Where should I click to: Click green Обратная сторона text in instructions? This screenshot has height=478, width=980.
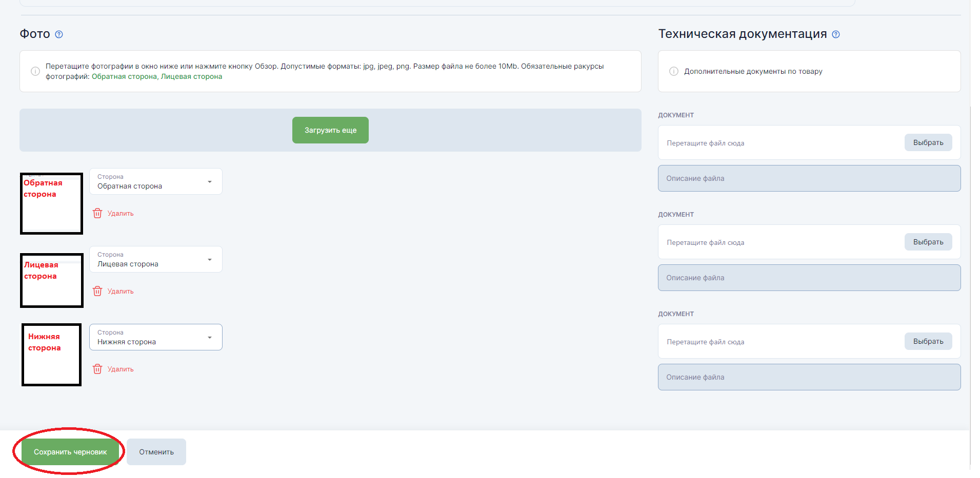124,76
